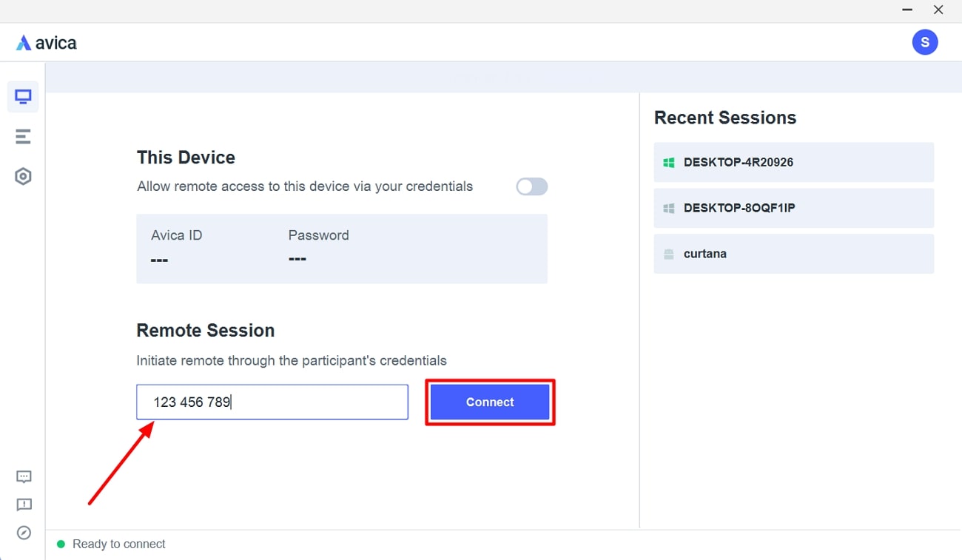Viewport: 962px width, 560px height.
Task: Select recent session DESKTOP-4R20926
Action: (794, 163)
